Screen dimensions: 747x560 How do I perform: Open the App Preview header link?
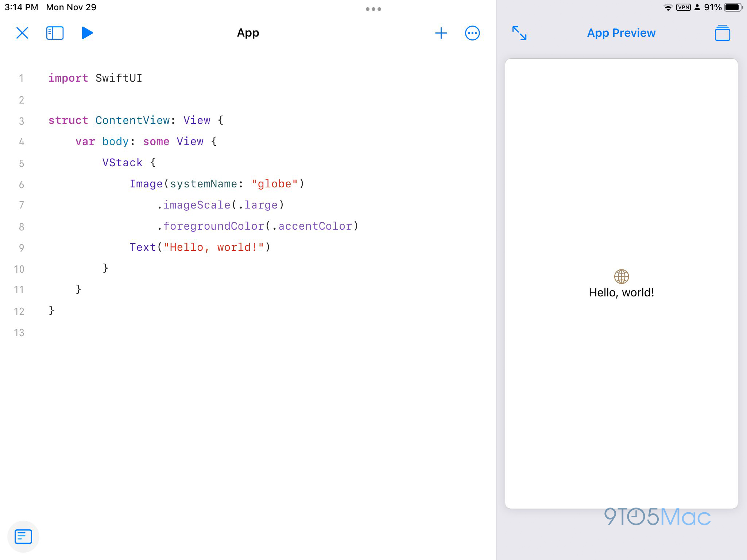(621, 33)
